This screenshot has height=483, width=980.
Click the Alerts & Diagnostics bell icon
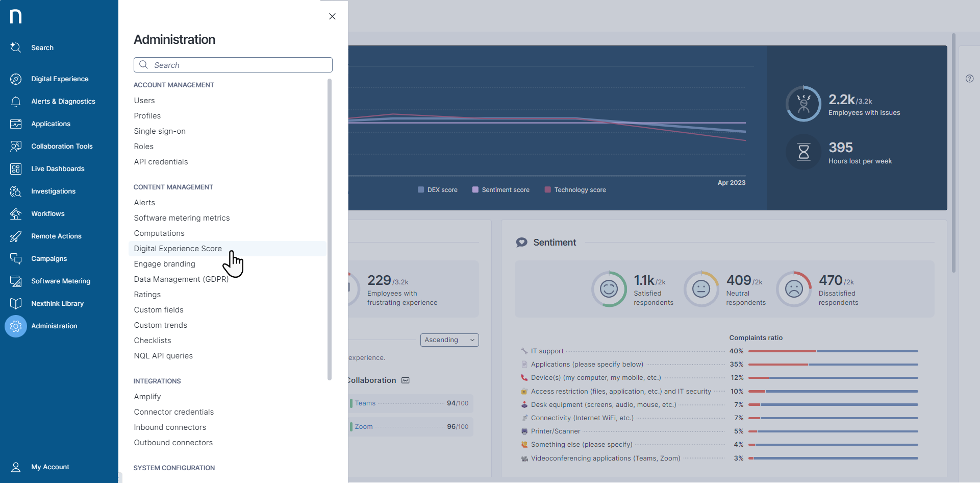tap(16, 101)
